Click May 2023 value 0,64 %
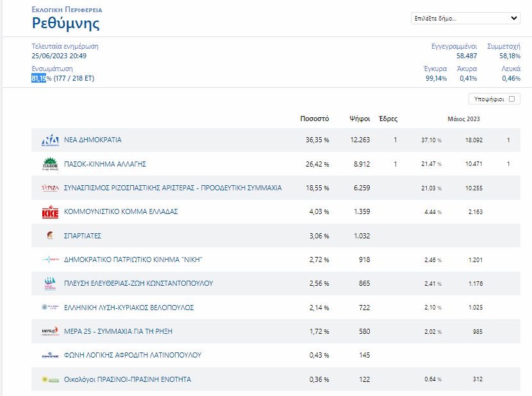 coord(433,379)
